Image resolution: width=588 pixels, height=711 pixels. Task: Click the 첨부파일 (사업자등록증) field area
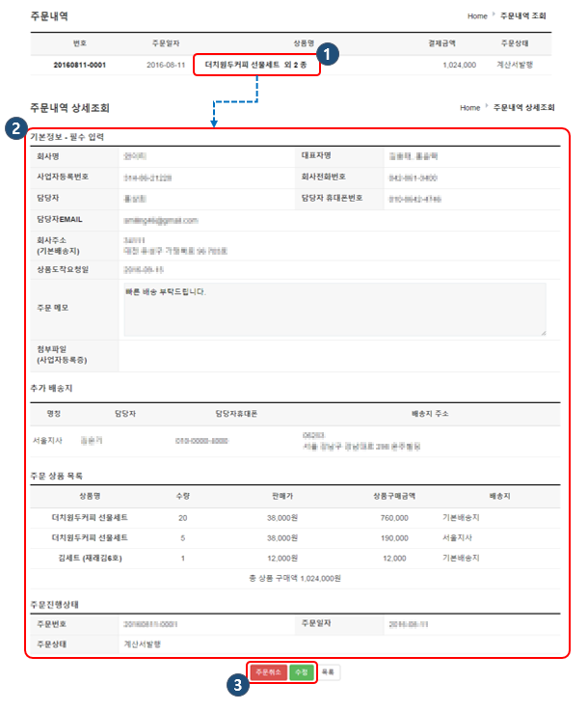(x=337, y=354)
